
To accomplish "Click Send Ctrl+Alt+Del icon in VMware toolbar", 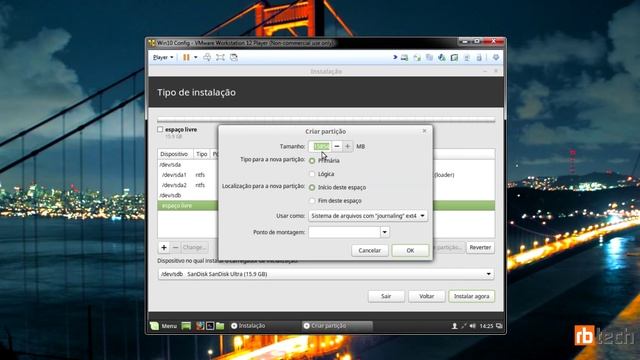I will click(207, 58).
